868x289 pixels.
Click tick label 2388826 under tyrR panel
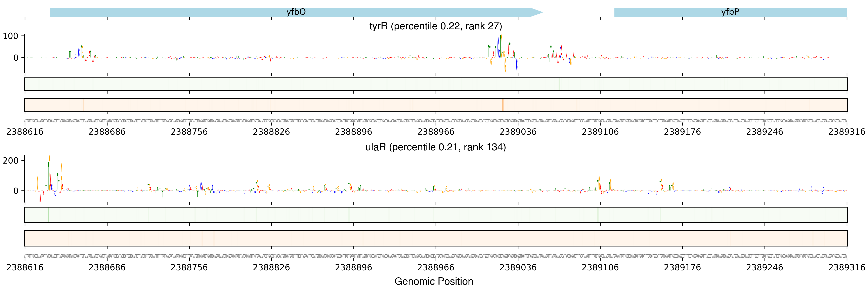tap(271, 132)
